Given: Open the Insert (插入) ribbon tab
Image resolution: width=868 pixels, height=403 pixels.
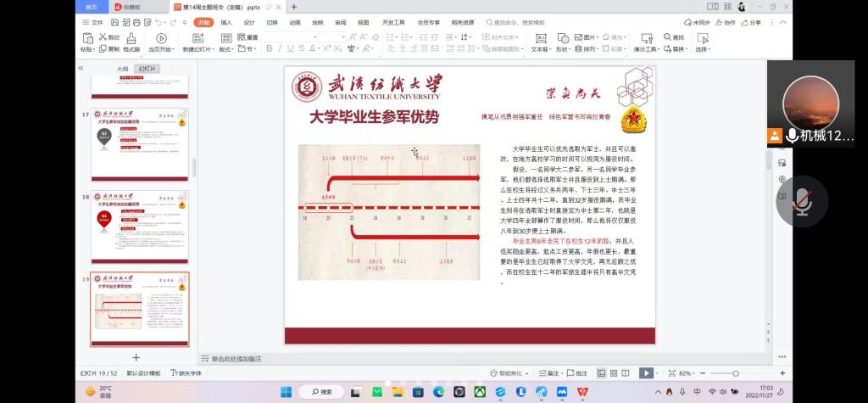Looking at the screenshot, I should 225,23.
